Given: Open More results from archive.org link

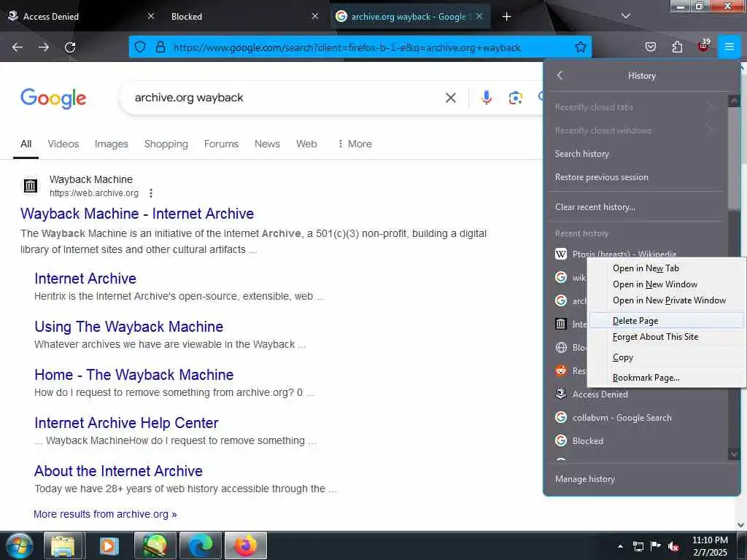Looking at the screenshot, I should pos(105,514).
